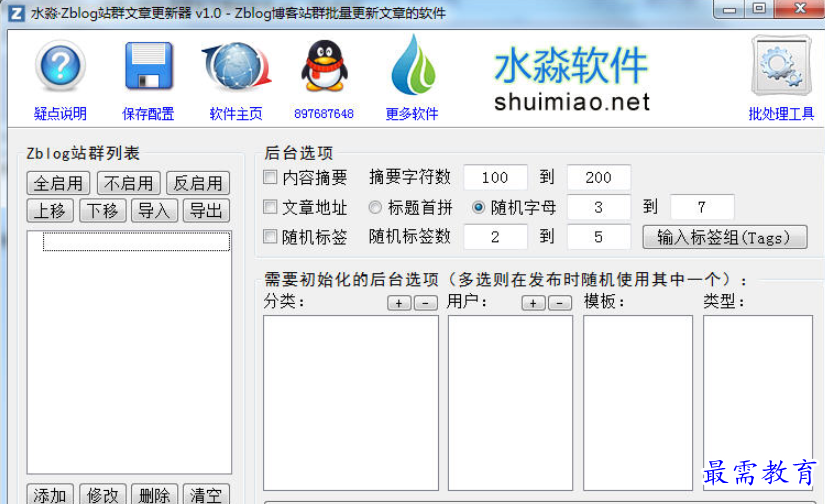825x504 pixels.
Task: Click the 更多软件 link text
Action: 412,114
